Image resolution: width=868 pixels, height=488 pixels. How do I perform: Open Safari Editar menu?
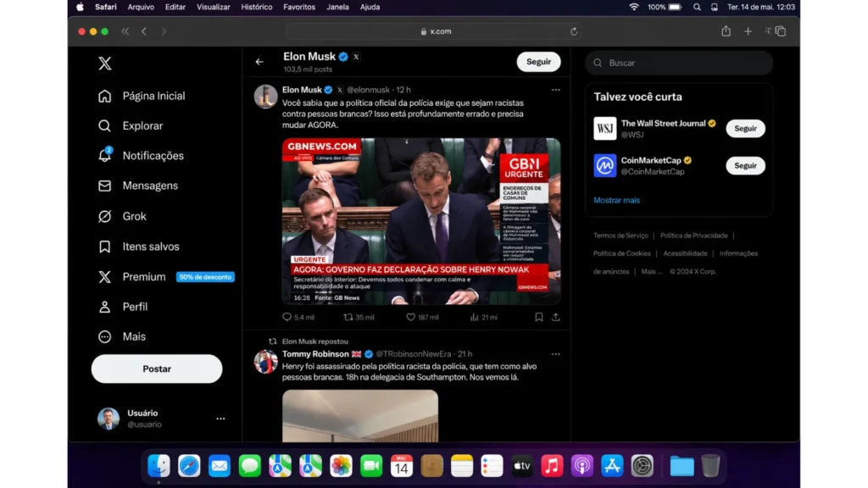pos(175,7)
